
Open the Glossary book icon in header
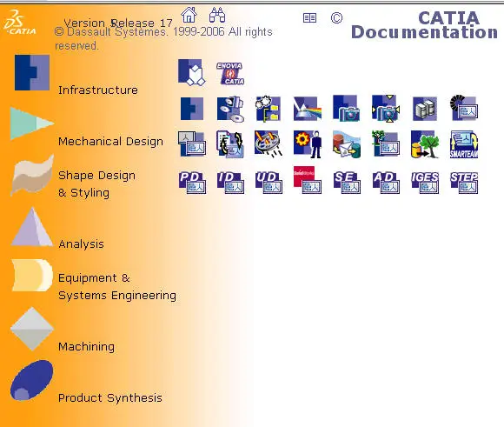[310, 17]
